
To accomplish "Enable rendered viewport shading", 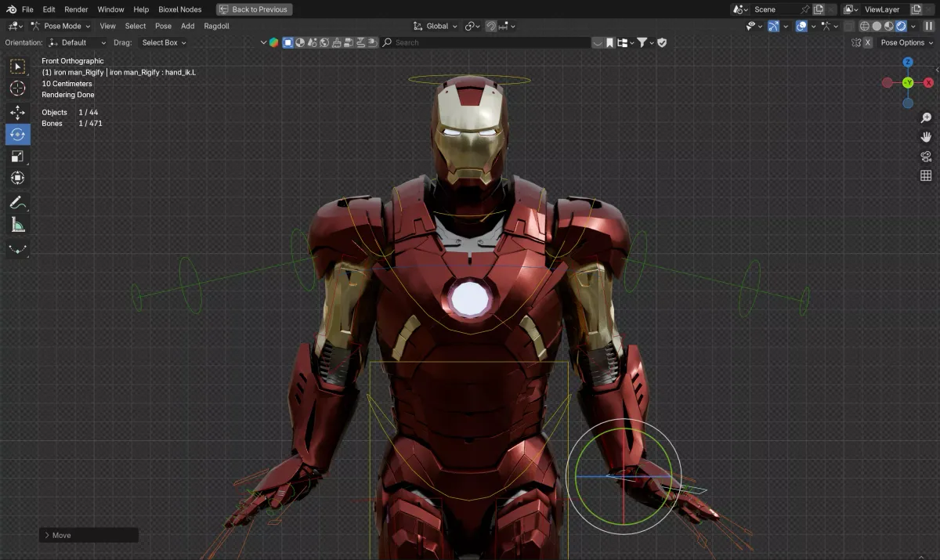I will (x=901, y=26).
